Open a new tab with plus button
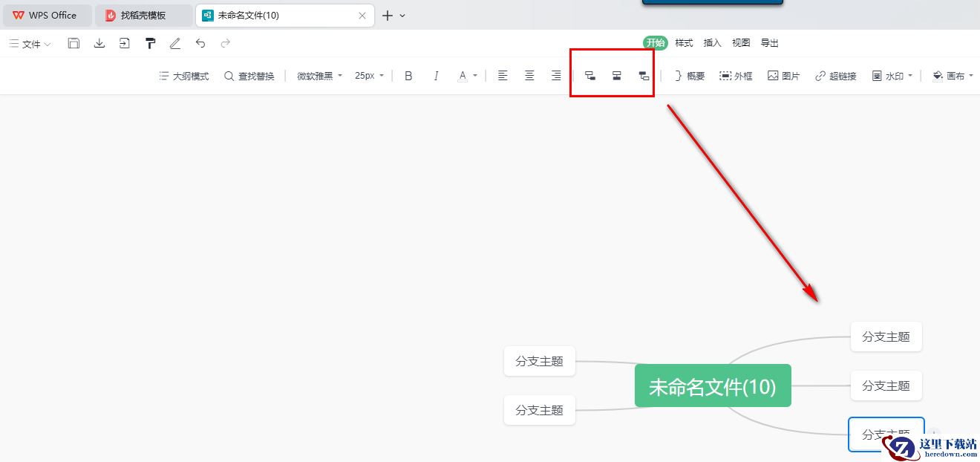 coord(387,15)
